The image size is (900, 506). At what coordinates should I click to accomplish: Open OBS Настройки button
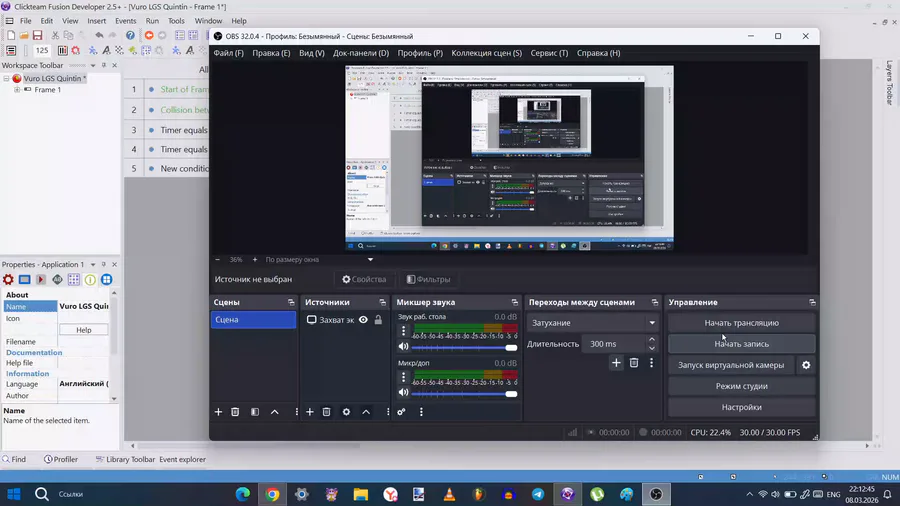point(742,407)
